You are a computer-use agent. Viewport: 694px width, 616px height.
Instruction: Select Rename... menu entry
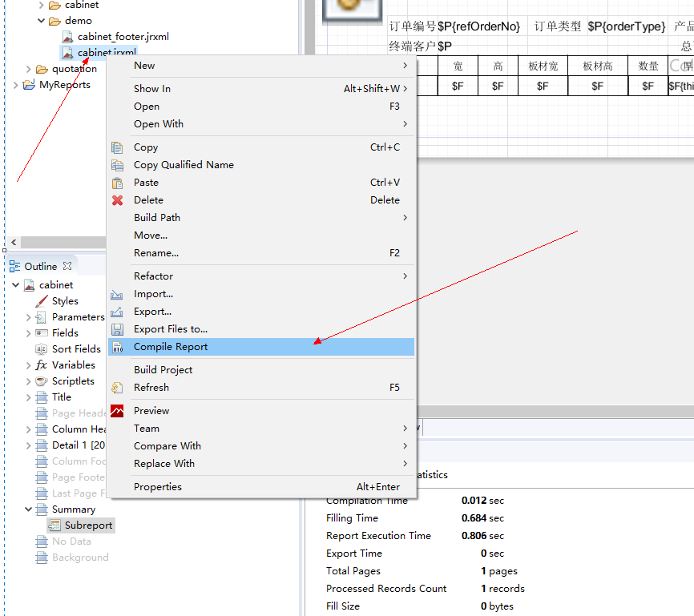tap(261, 253)
